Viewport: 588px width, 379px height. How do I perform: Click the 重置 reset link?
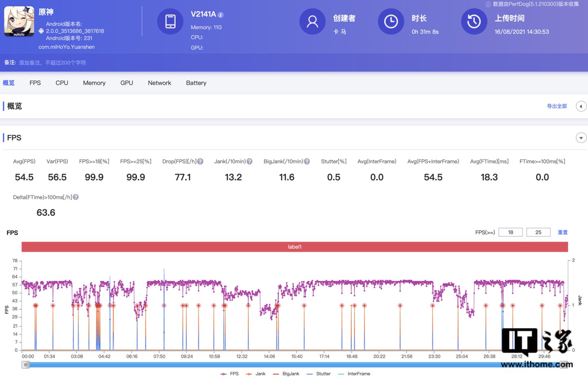click(x=563, y=232)
